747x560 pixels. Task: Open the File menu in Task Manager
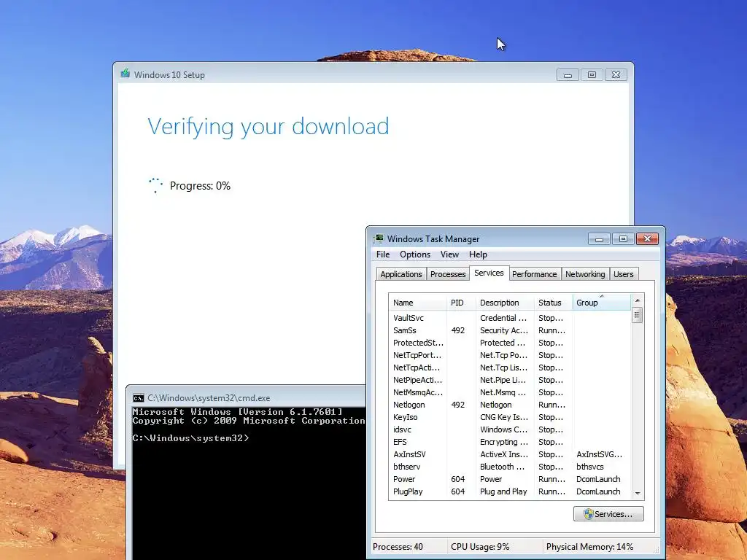(383, 254)
